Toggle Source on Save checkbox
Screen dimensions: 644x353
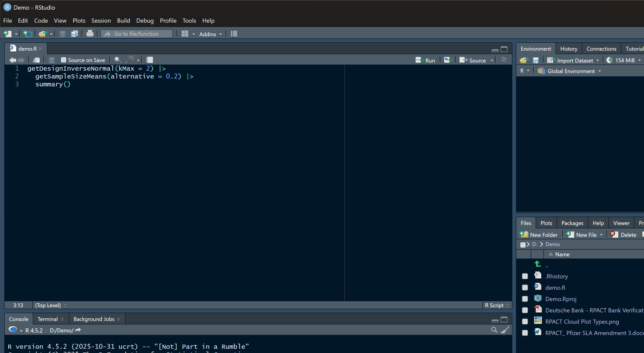pos(64,60)
